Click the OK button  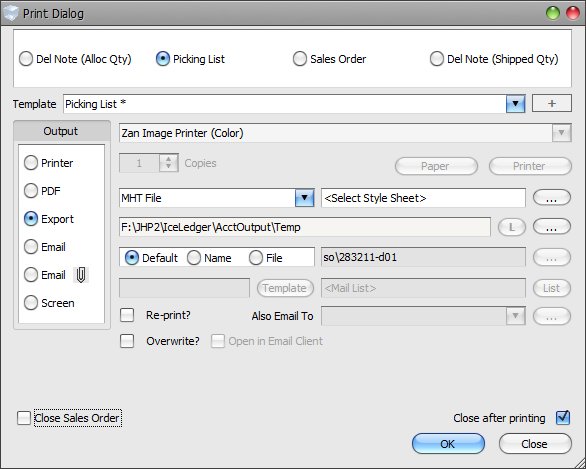point(448,444)
